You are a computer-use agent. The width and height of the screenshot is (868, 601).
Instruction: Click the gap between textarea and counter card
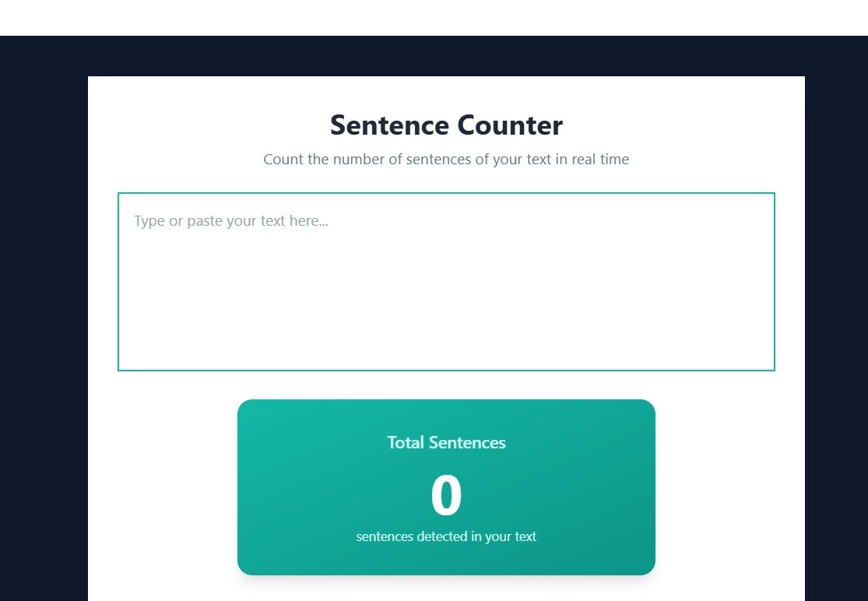click(446, 385)
